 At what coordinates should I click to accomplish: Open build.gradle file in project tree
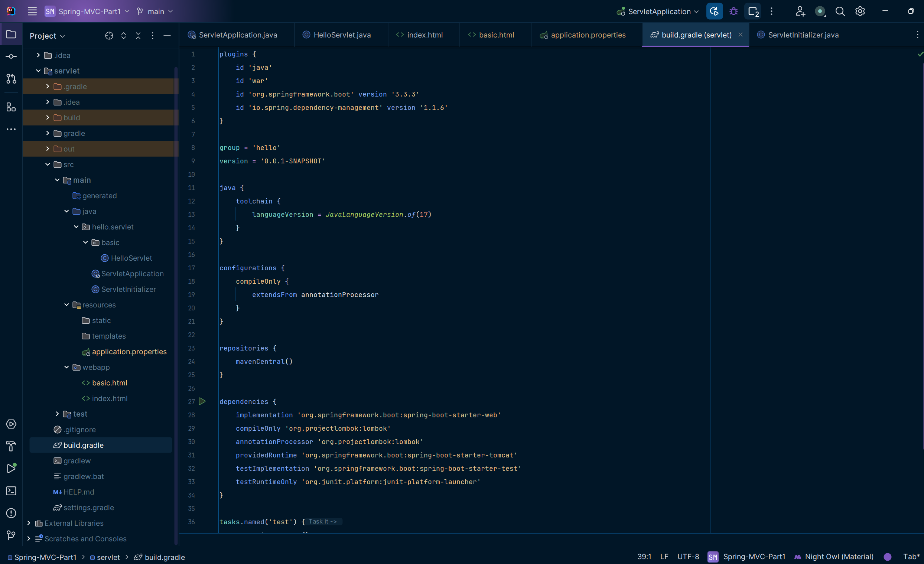(x=82, y=444)
